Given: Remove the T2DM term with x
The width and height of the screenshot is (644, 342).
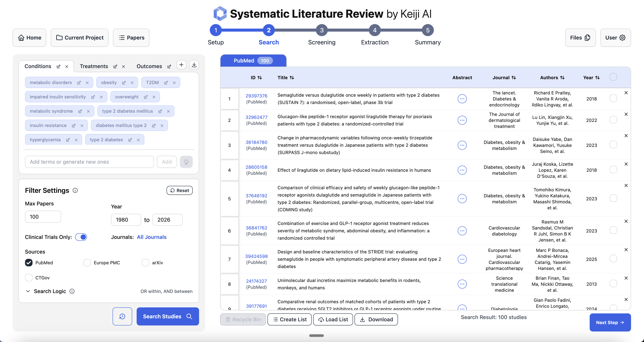Looking at the screenshot, I should pyautogui.click(x=174, y=83).
